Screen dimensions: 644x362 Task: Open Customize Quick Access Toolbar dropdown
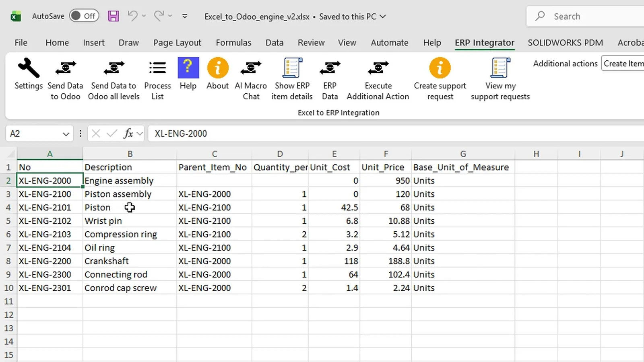pyautogui.click(x=185, y=16)
